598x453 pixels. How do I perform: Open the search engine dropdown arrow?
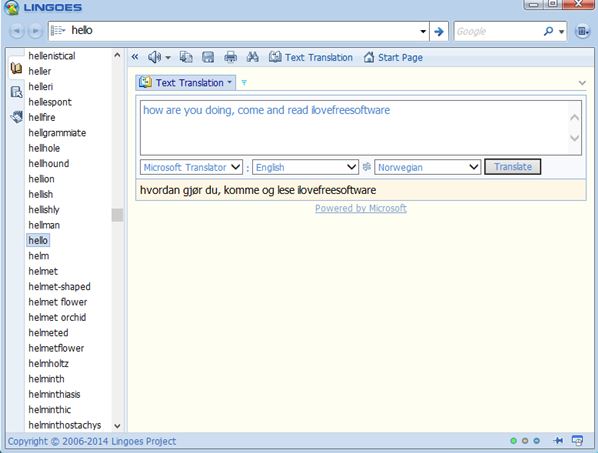pyautogui.click(x=561, y=32)
